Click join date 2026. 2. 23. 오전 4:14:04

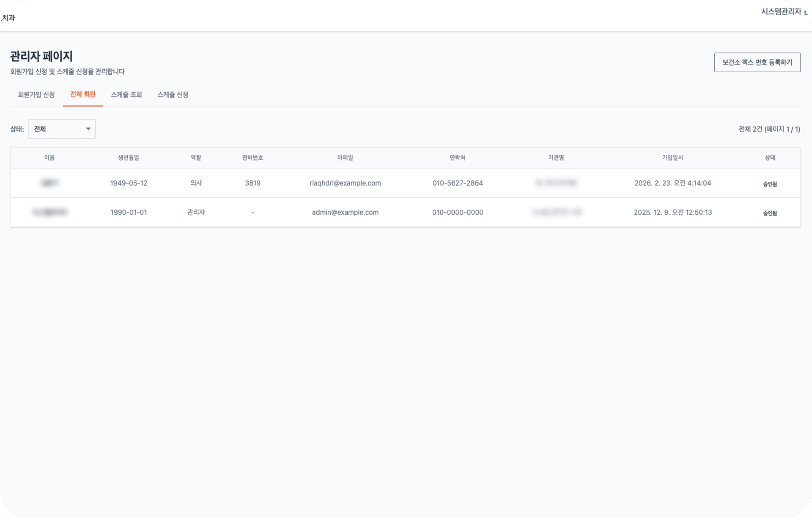coord(672,183)
